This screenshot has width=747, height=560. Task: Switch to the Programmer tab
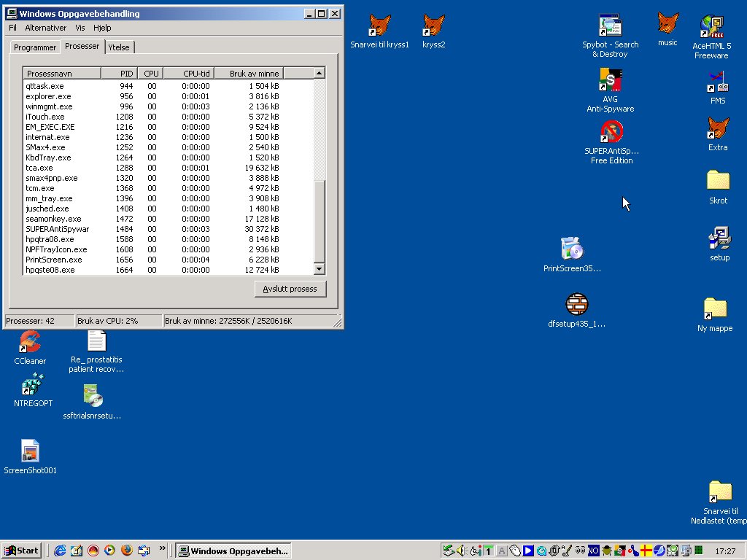35,47
